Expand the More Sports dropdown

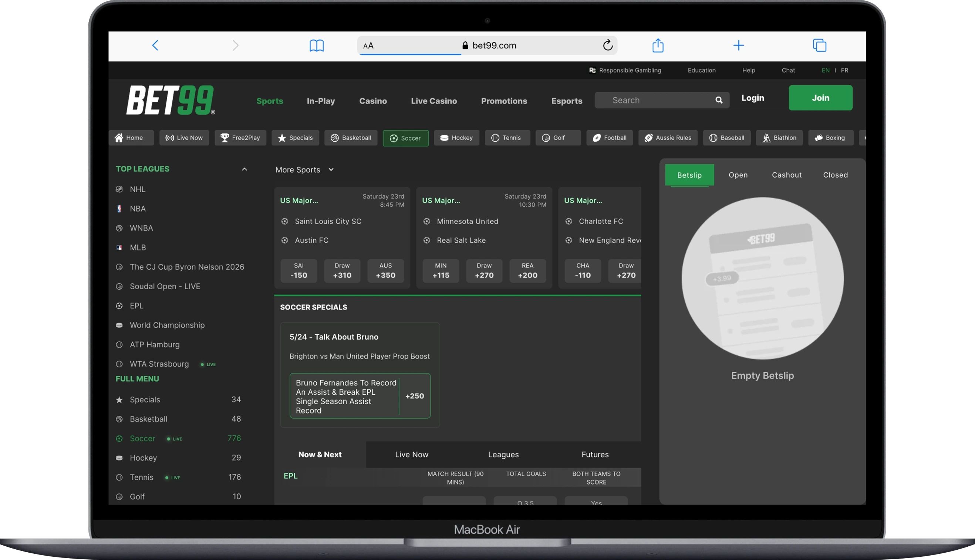point(305,170)
